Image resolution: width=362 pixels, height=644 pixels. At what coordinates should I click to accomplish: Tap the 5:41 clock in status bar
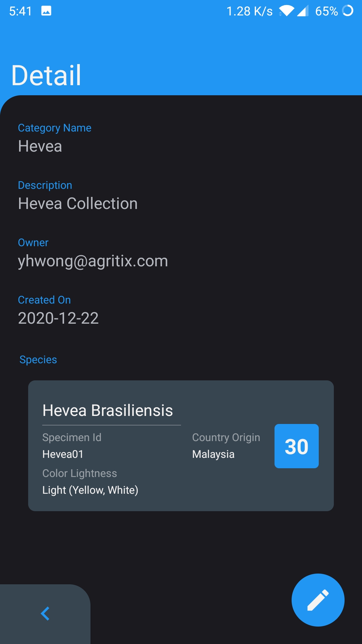pos(20,11)
